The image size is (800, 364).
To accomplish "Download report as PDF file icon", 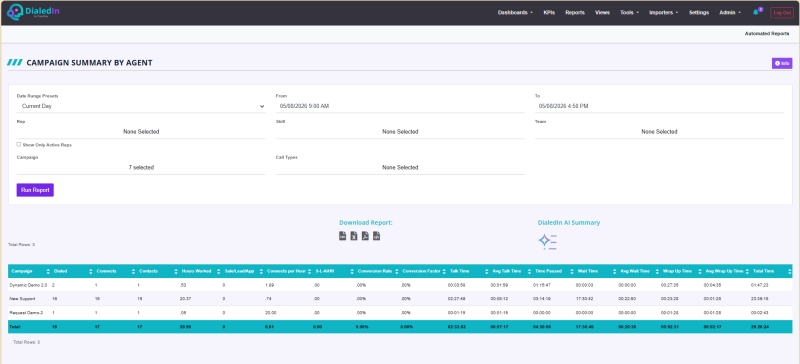I will 365,236.
